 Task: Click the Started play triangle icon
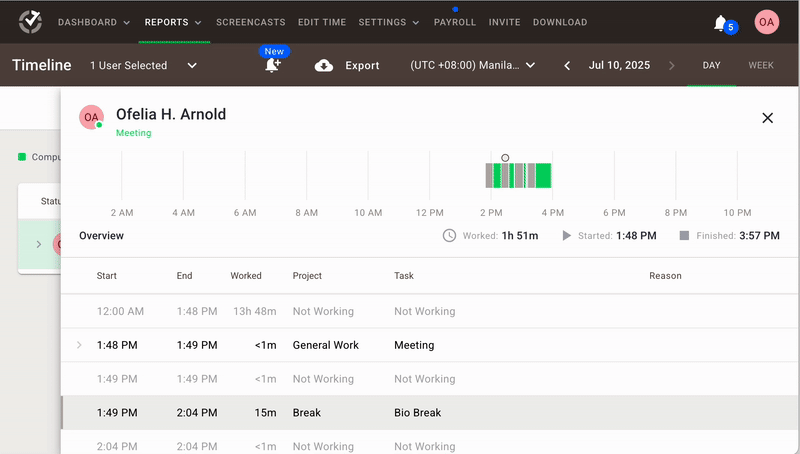566,236
